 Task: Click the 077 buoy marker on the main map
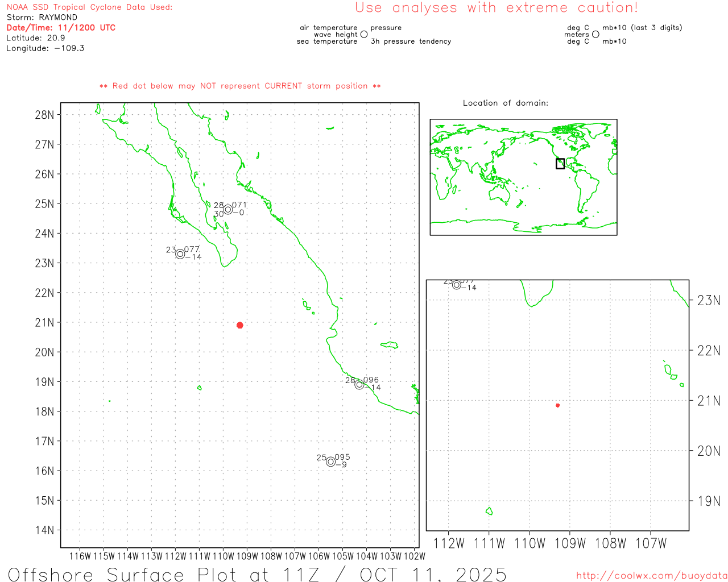click(180, 253)
